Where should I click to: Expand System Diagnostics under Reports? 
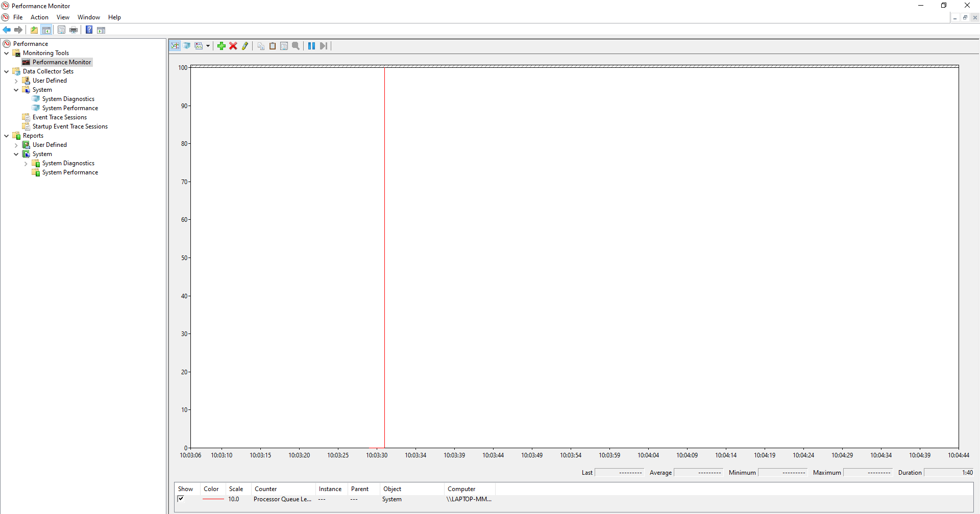26,163
